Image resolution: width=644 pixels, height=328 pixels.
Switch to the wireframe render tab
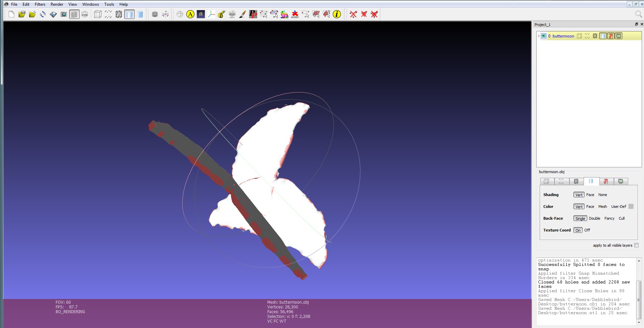pos(576,182)
